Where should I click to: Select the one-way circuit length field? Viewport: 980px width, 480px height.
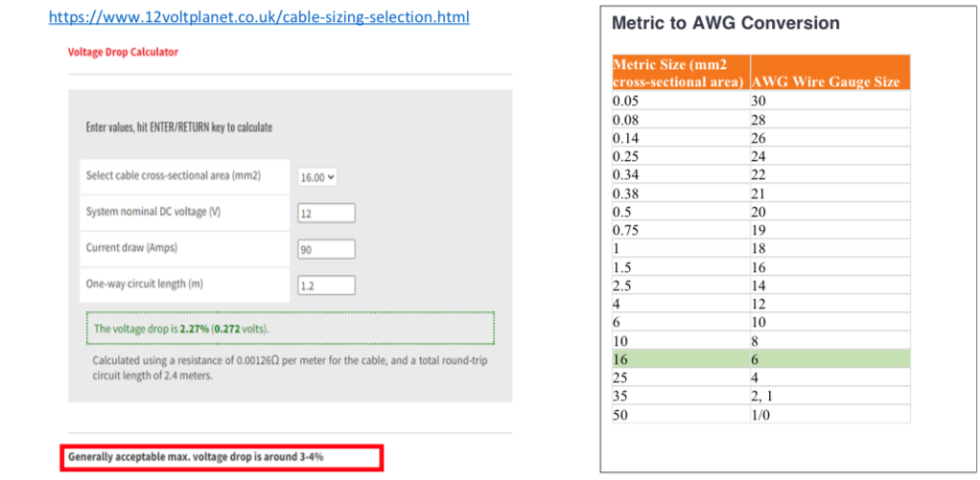click(x=326, y=285)
